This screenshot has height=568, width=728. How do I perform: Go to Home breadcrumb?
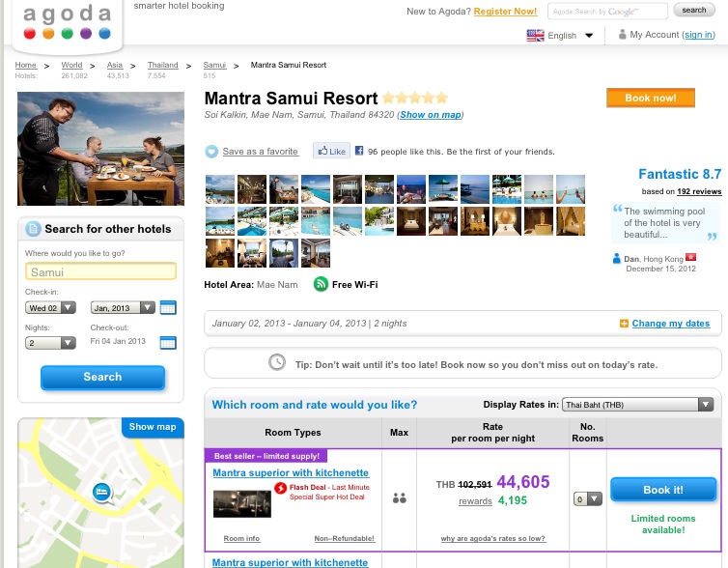pyautogui.click(x=25, y=65)
